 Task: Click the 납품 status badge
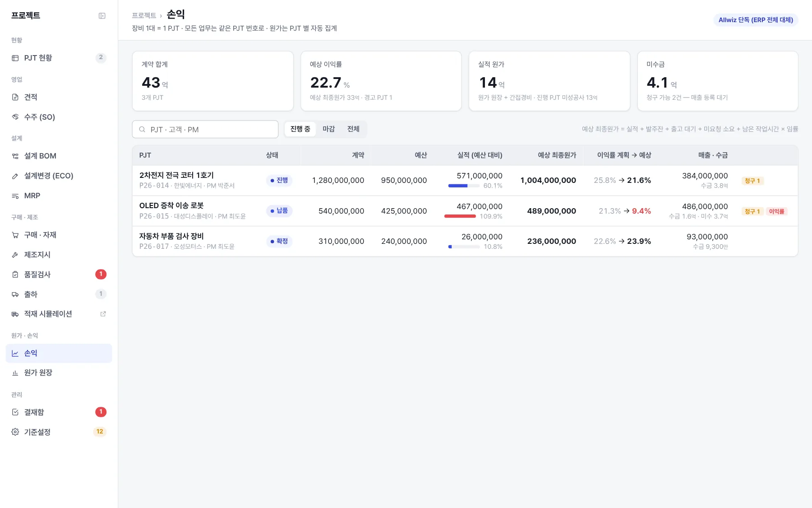(x=279, y=211)
